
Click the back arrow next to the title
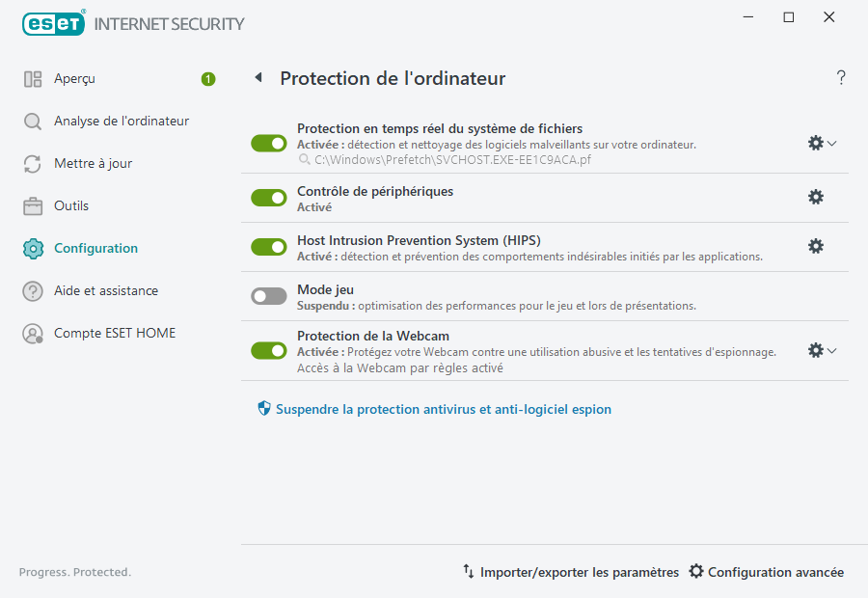click(x=258, y=78)
